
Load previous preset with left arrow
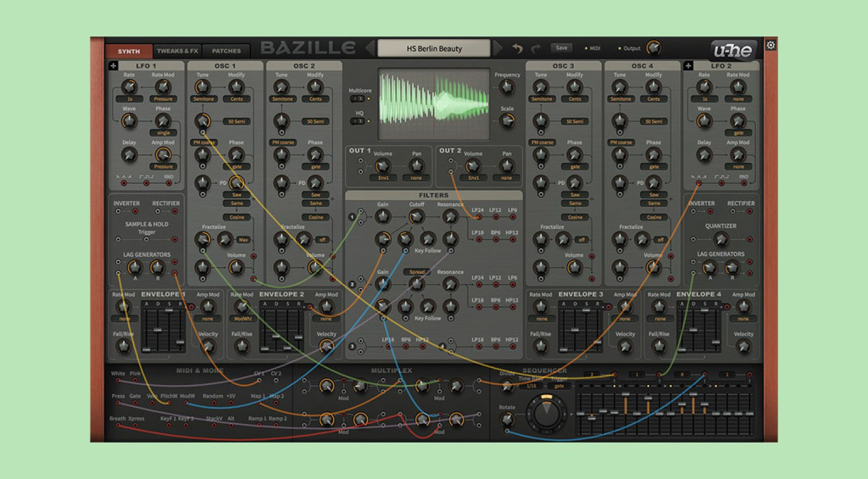[x=370, y=48]
